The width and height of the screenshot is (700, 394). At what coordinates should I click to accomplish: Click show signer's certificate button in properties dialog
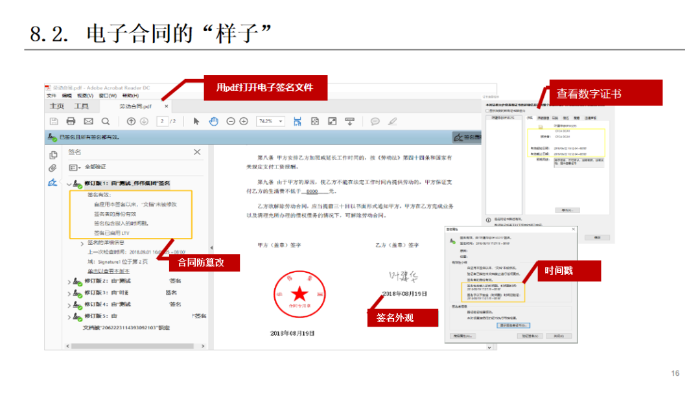pos(513,325)
